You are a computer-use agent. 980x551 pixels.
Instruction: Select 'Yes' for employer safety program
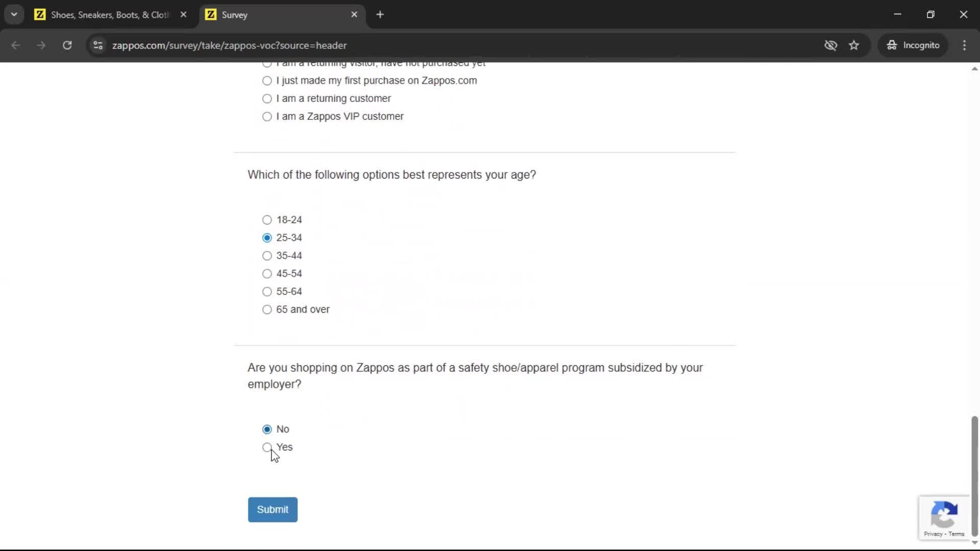click(x=267, y=447)
